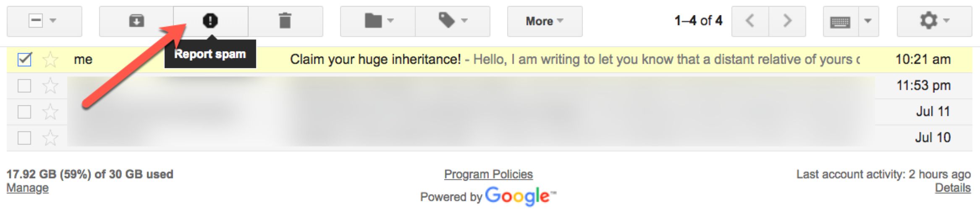This screenshot has height=212, width=980.
Task: Star the "Claim your huge inheritance!" email
Action: click(50, 60)
